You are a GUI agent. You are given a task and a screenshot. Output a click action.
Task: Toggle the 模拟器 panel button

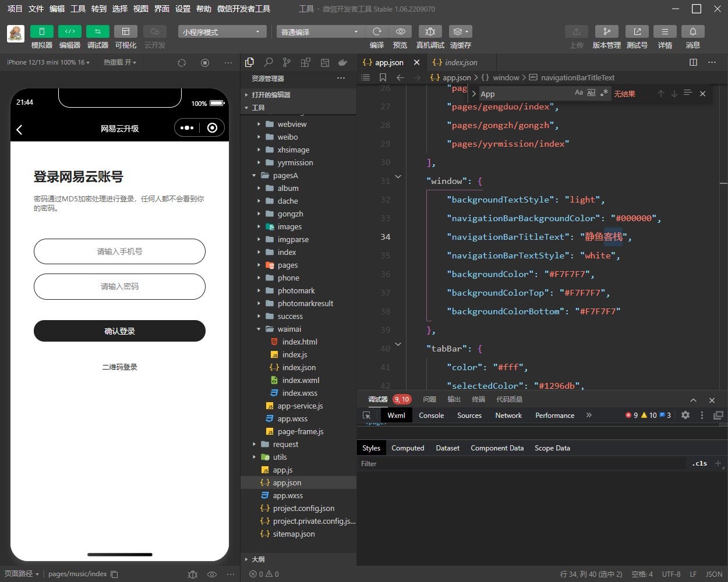coord(41,31)
